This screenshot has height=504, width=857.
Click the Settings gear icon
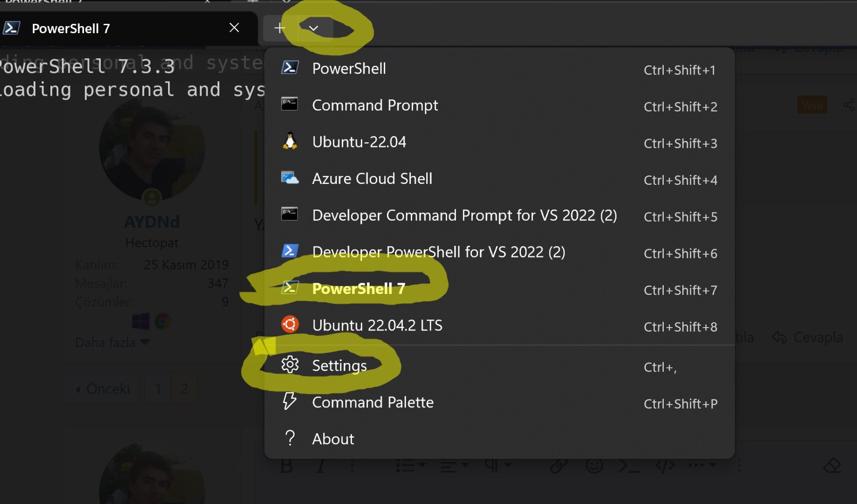(x=290, y=364)
